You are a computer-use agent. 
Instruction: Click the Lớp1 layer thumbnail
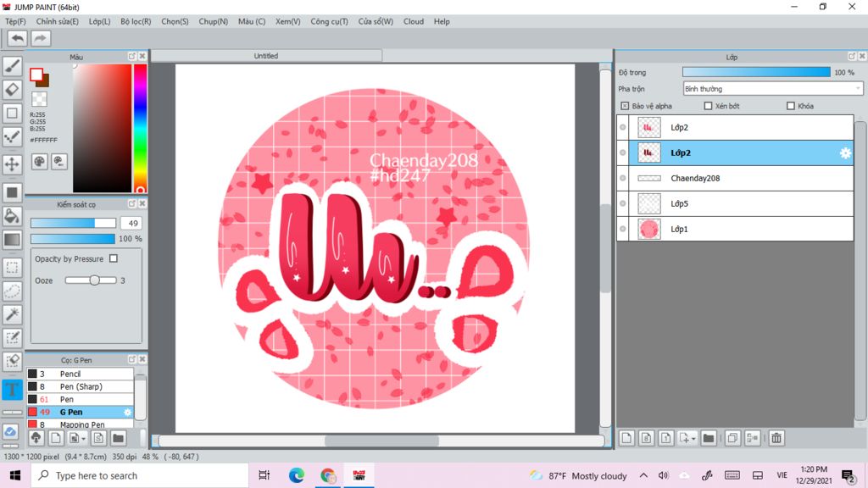point(648,229)
